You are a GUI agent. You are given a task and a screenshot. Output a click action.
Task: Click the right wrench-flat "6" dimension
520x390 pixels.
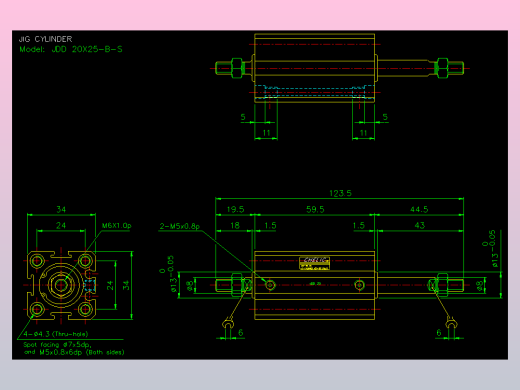[439, 333]
